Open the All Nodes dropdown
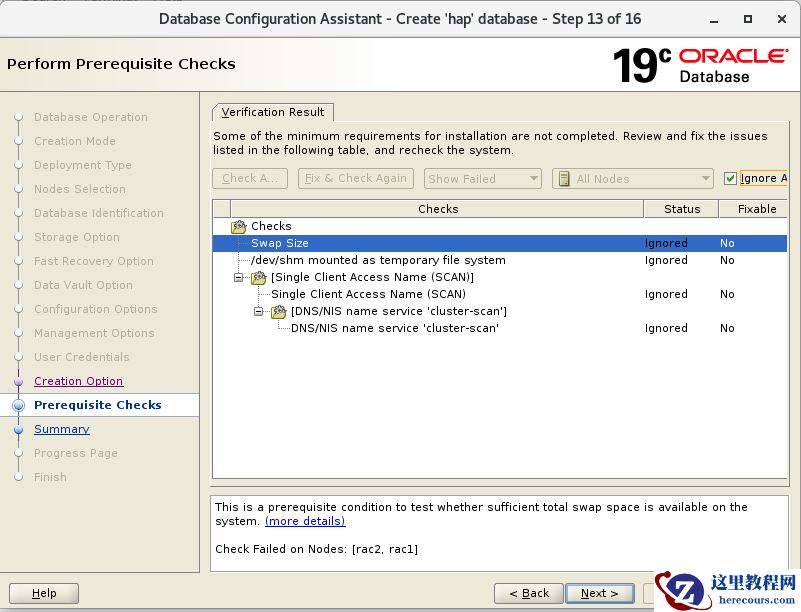801x612 pixels. click(x=632, y=179)
